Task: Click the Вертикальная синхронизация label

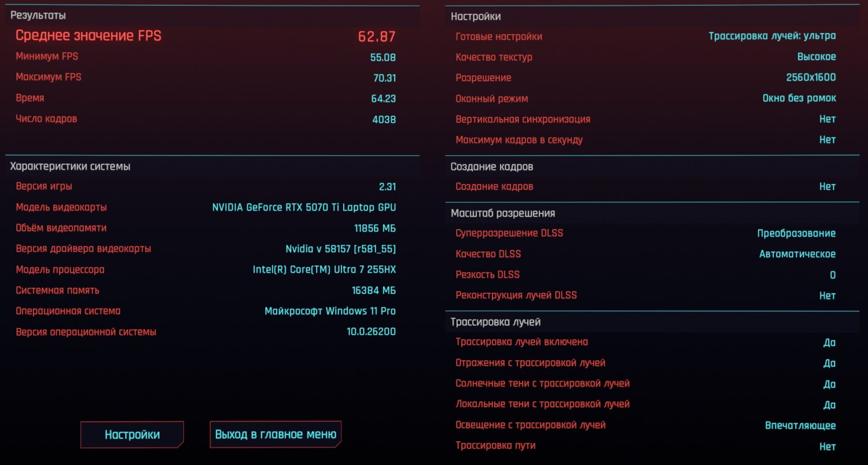Action: click(x=523, y=120)
